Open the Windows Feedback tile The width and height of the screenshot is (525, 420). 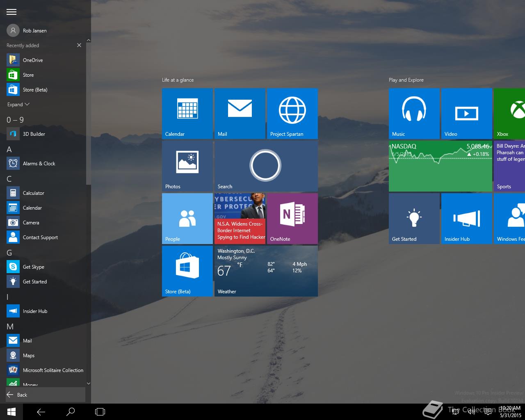coord(509,219)
